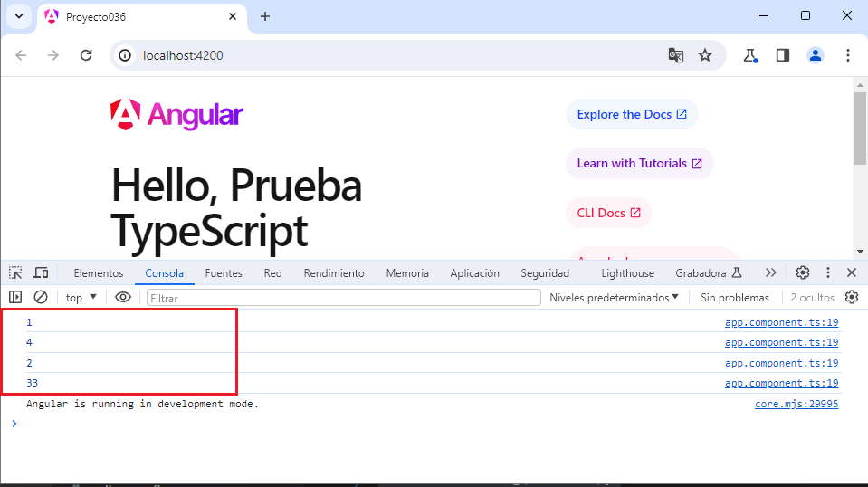Open app.component.ts:19 link for output 33
Viewport: 868px width, 487px height.
pyautogui.click(x=782, y=383)
